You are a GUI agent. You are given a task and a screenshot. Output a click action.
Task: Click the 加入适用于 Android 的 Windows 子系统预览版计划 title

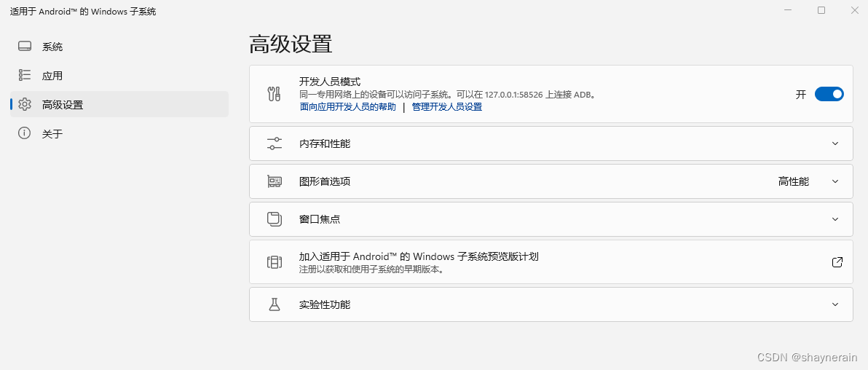tap(419, 256)
